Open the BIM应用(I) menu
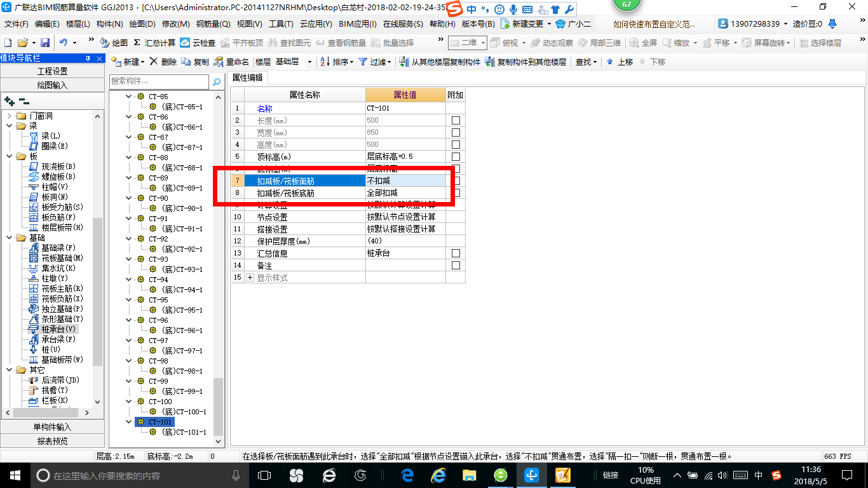 click(358, 24)
